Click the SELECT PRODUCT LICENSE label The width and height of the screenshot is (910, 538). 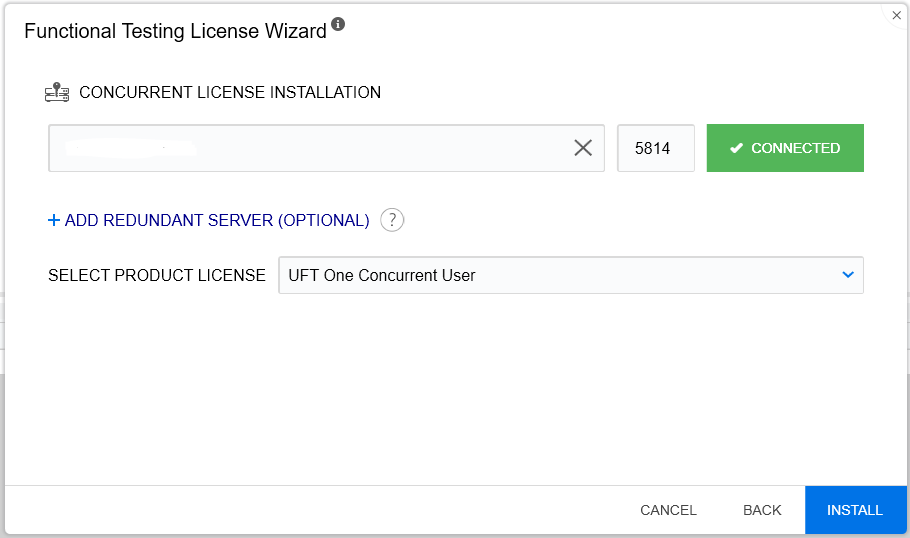[x=157, y=275]
